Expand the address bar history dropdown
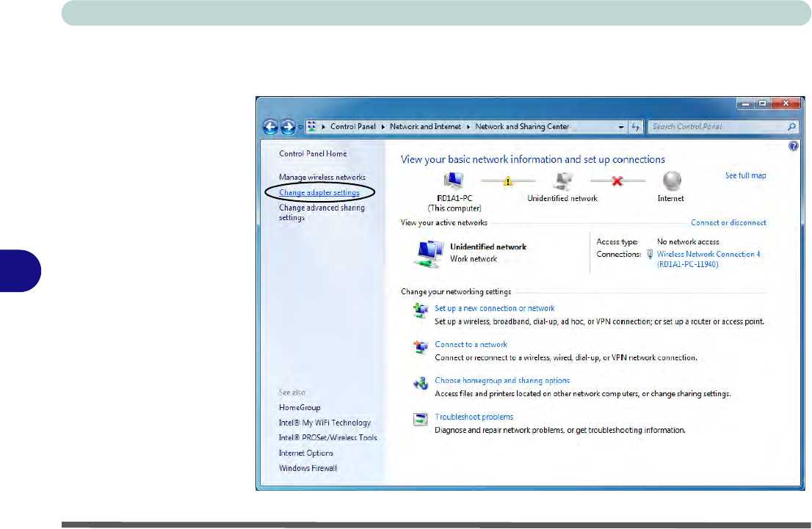 pyautogui.click(x=622, y=127)
